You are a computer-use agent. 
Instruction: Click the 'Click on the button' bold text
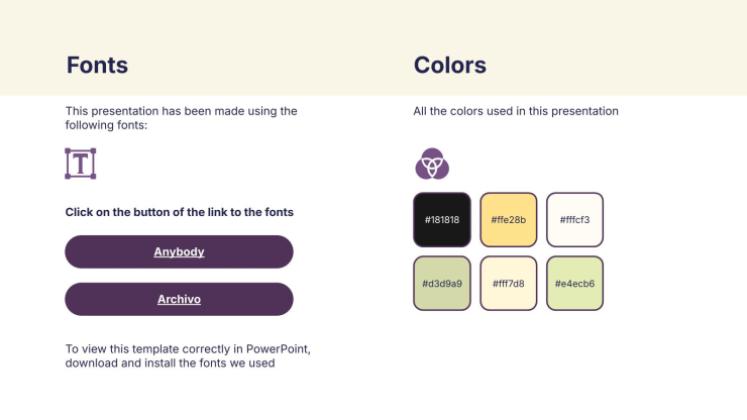click(x=179, y=212)
